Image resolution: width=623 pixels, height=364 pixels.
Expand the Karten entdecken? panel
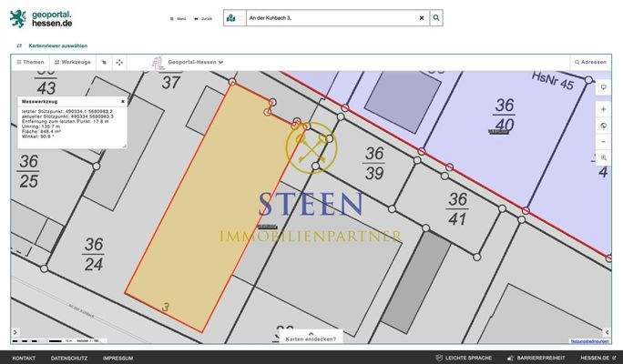[x=311, y=337]
